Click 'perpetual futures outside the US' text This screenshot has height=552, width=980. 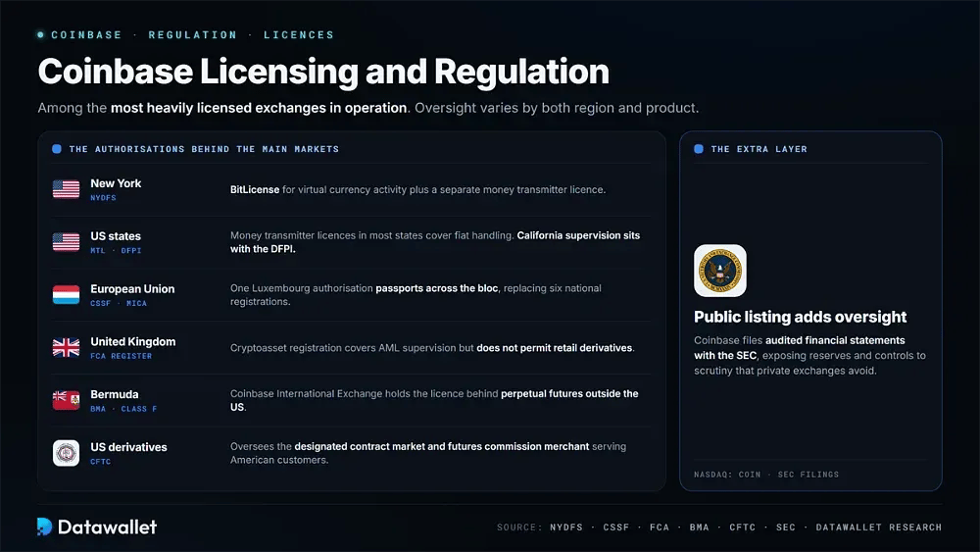pos(434,400)
